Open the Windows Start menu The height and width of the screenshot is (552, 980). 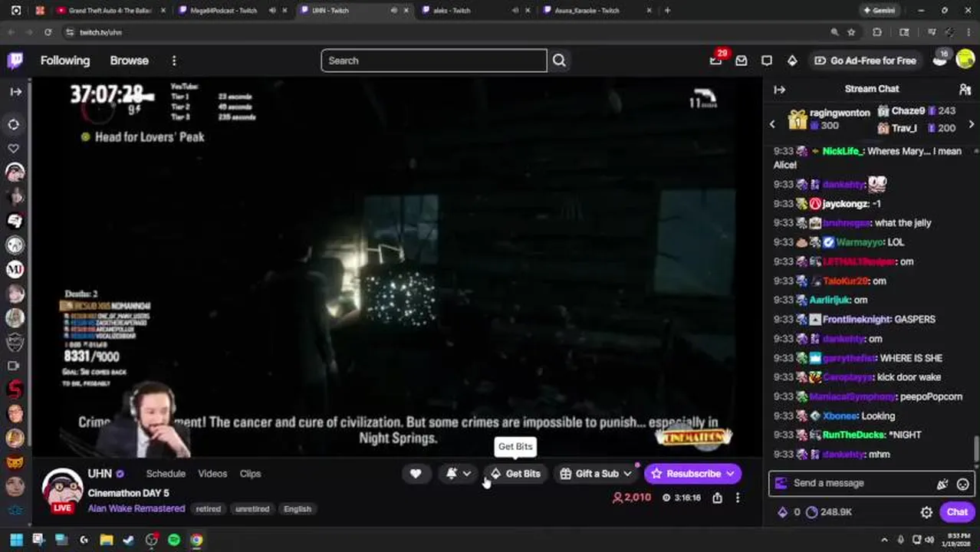coord(16,540)
